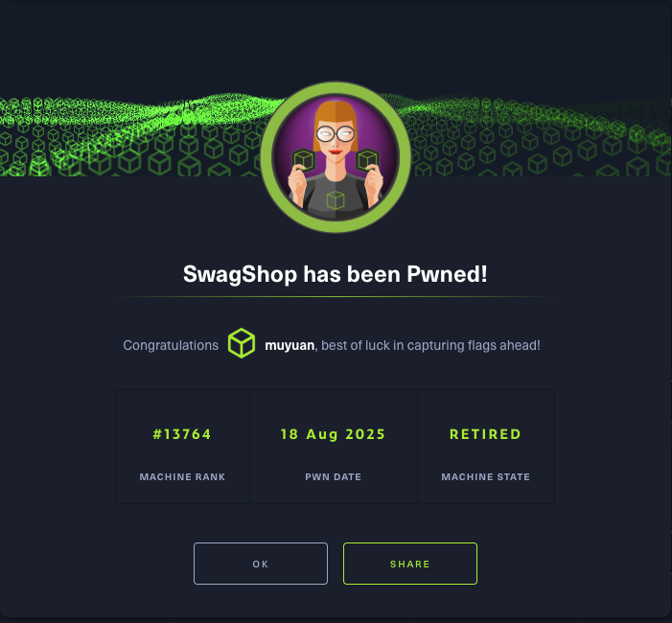Click the cube in the avatar's left hand
Viewport: 672px width, 623px height.
pyautogui.click(x=304, y=160)
